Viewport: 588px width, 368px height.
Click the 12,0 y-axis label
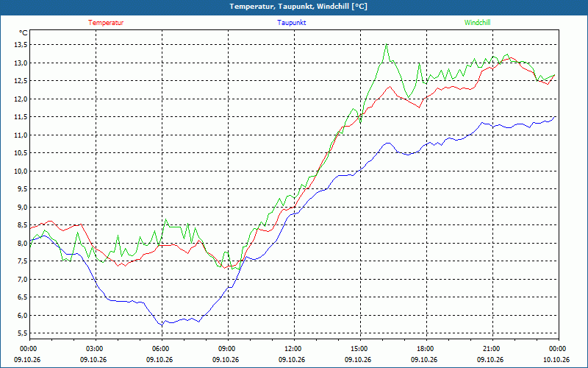pyautogui.click(x=21, y=99)
